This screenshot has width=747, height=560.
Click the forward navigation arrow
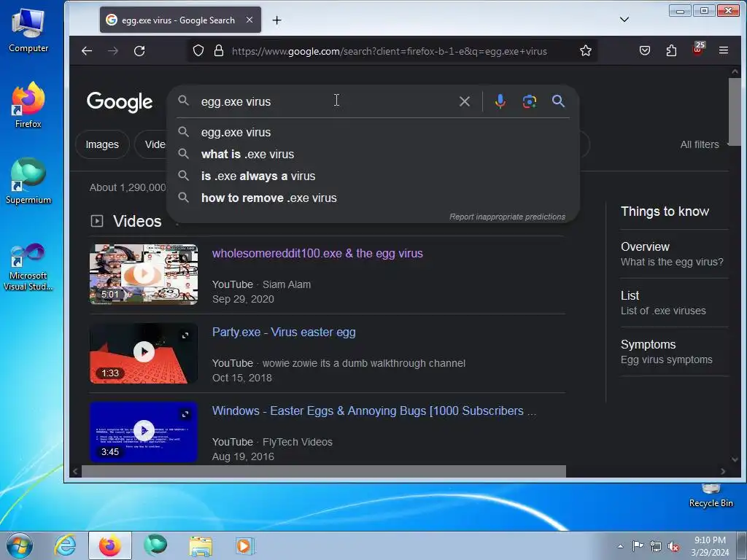click(x=113, y=51)
